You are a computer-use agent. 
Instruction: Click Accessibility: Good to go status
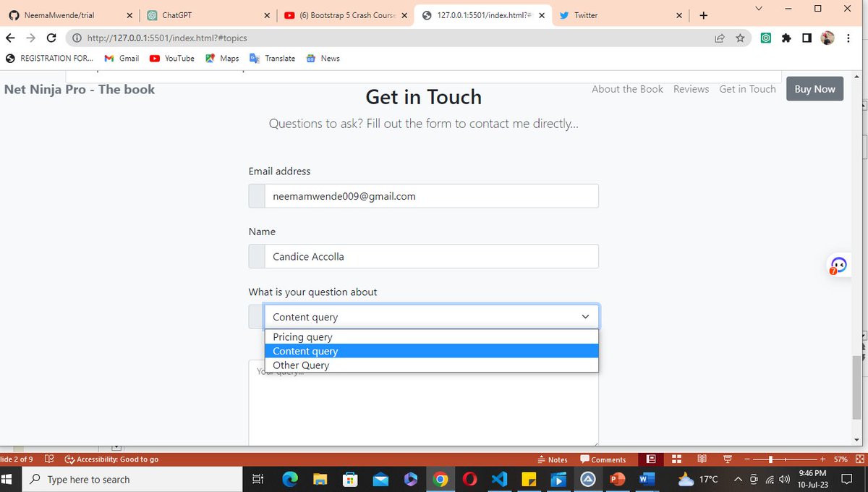point(111,459)
